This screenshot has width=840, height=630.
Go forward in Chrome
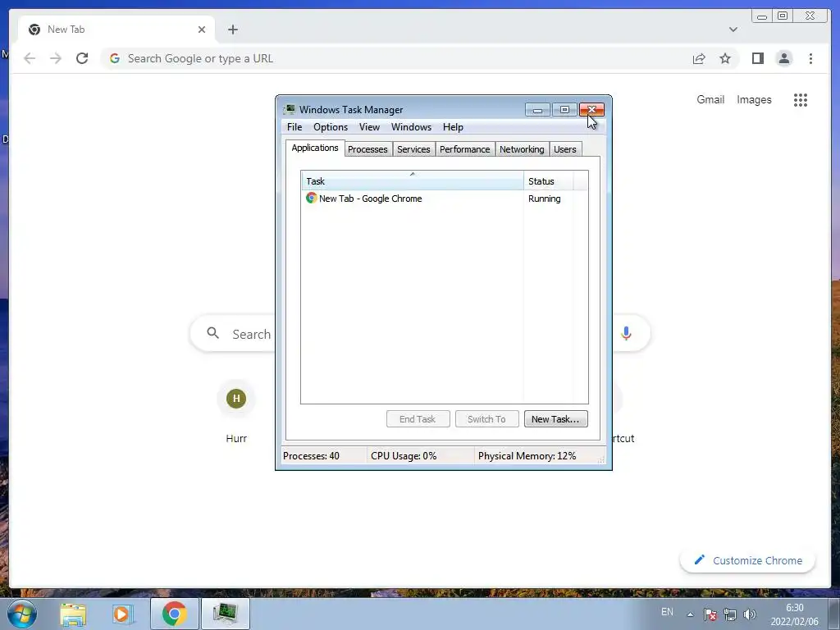(x=56, y=58)
